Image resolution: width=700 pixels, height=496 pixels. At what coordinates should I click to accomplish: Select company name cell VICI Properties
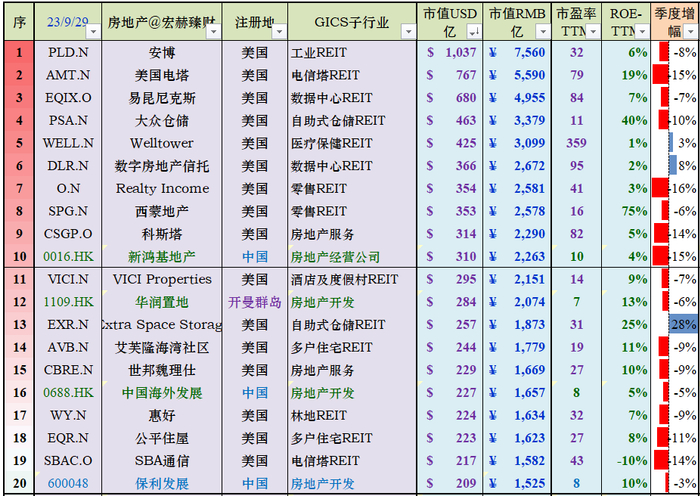[162, 279]
